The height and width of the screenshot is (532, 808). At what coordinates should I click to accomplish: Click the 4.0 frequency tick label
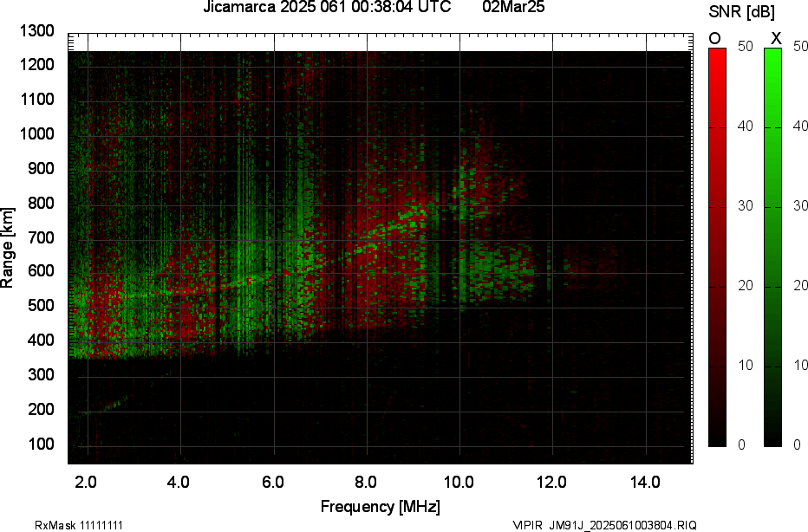coord(179,483)
